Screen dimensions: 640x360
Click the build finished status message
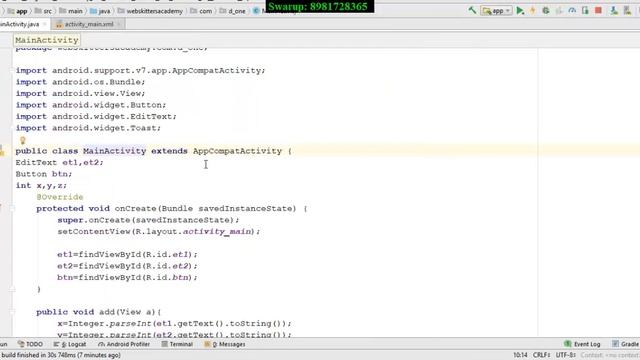[x=61, y=355]
